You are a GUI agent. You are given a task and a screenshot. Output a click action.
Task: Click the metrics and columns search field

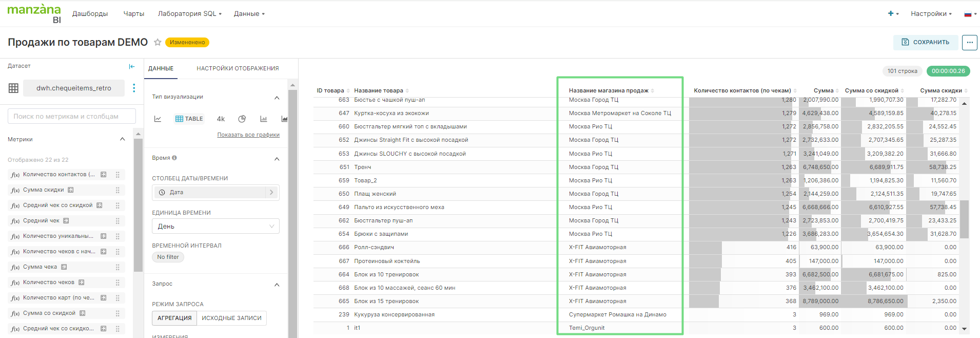pyautogui.click(x=72, y=116)
